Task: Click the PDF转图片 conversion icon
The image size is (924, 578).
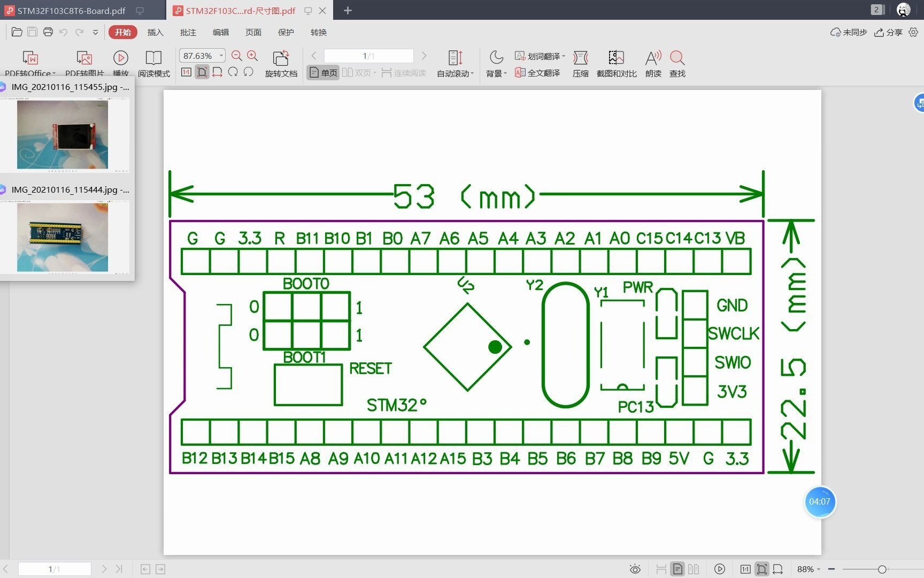Action: click(x=84, y=58)
